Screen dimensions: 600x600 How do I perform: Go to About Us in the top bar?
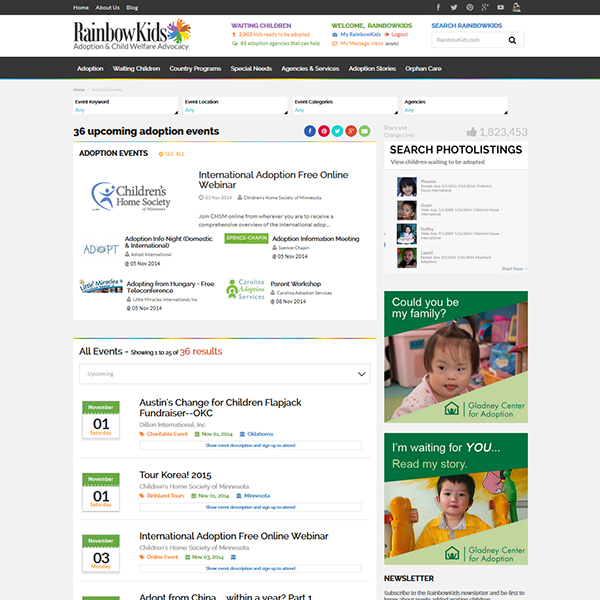[x=108, y=8]
